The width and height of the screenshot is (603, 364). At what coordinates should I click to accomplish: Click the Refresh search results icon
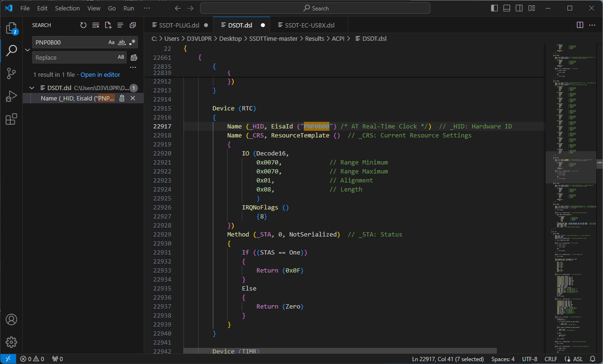click(x=83, y=25)
